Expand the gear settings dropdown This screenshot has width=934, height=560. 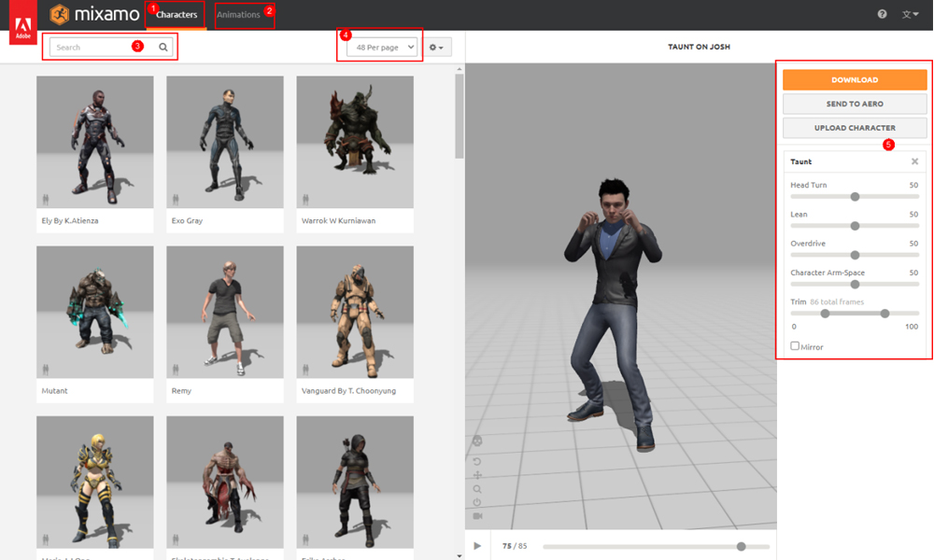tap(437, 47)
